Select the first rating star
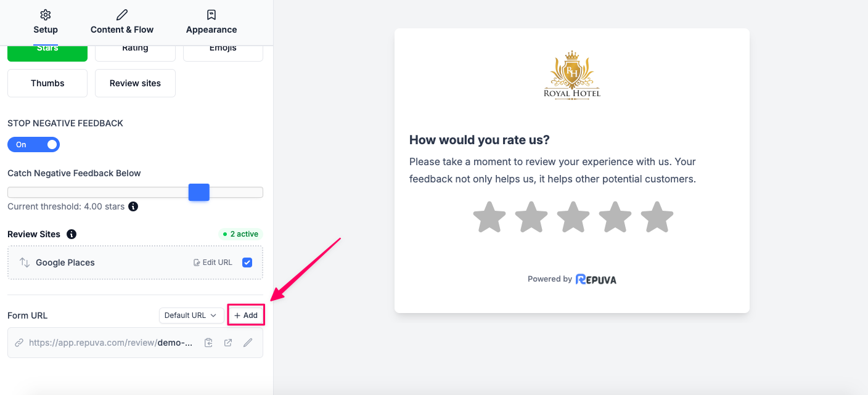Viewport: 868px width, 395px height. pyautogui.click(x=489, y=217)
